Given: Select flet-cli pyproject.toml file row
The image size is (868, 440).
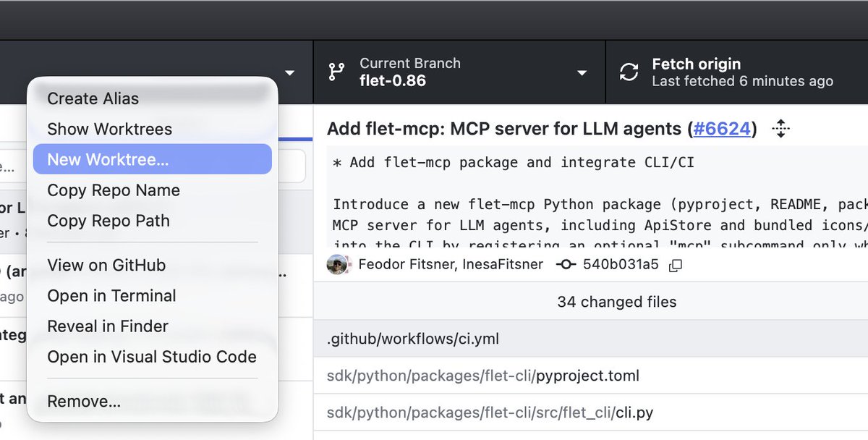Looking at the screenshot, I should tap(591, 376).
